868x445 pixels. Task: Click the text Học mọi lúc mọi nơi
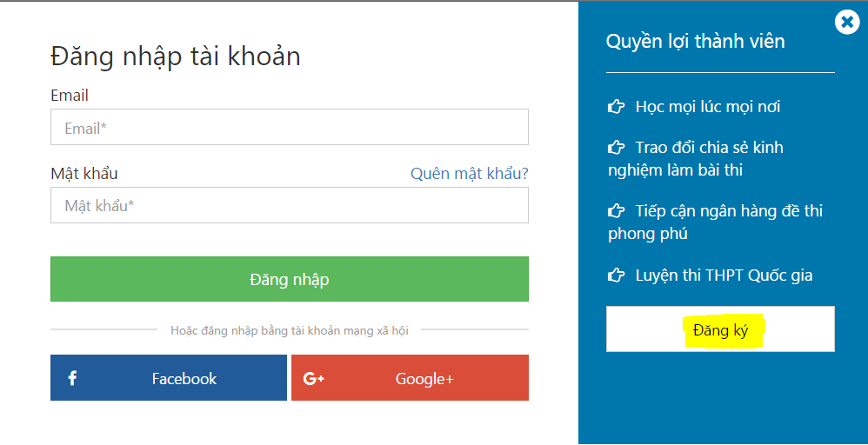(708, 106)
